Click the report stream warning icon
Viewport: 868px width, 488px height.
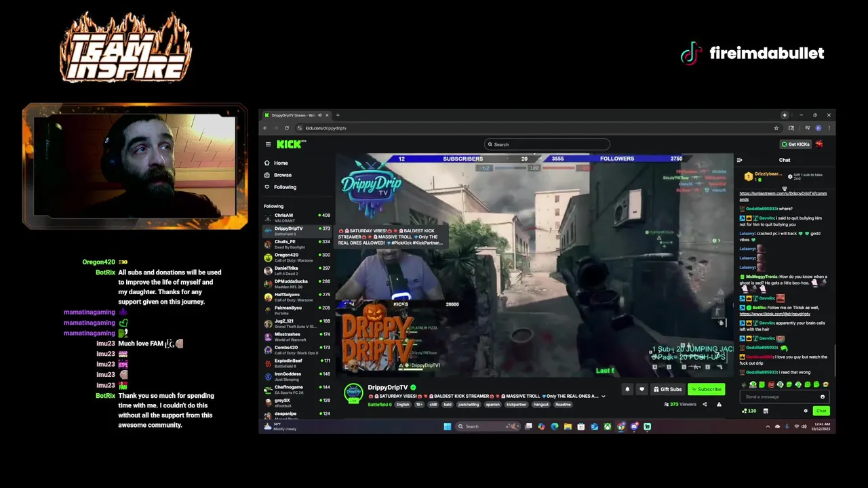(719, 405)
